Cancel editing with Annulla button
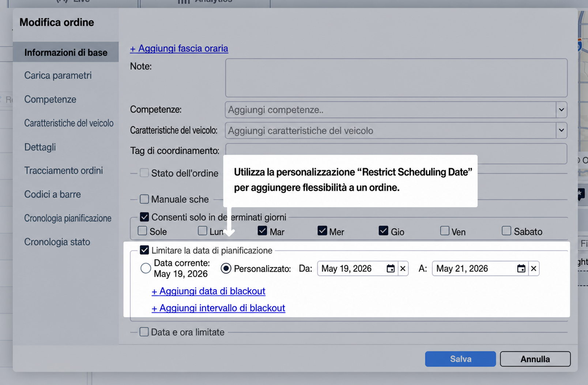This screenshot has height=385, width=588. (535, 359)
